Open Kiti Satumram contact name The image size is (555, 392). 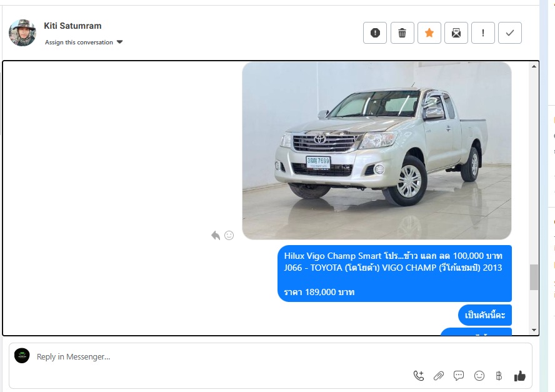coord(72,26)
